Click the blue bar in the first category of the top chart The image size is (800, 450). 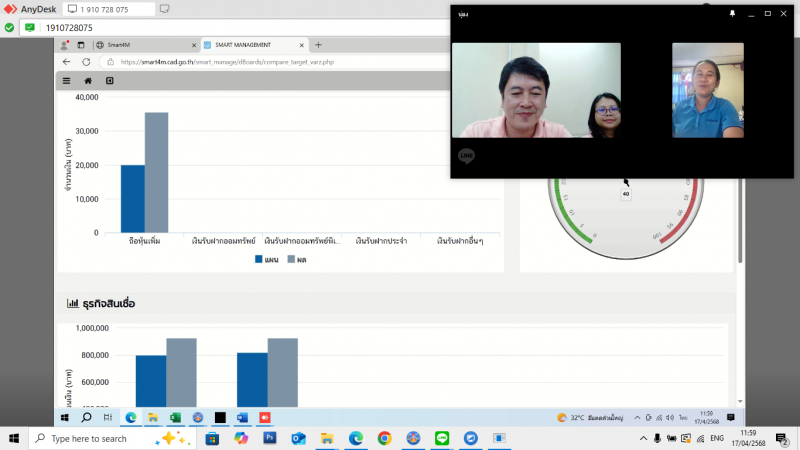[x=133, y=198]
